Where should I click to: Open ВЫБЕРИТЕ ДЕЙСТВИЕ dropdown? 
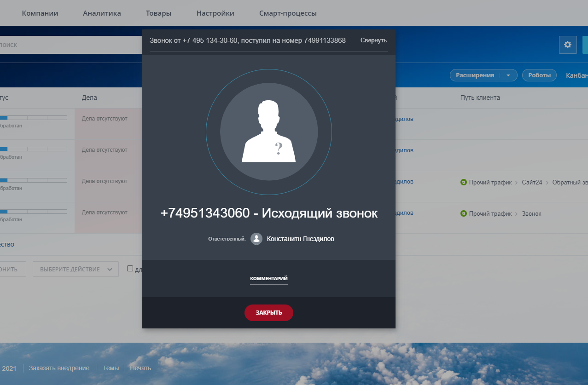click(76, 269)
